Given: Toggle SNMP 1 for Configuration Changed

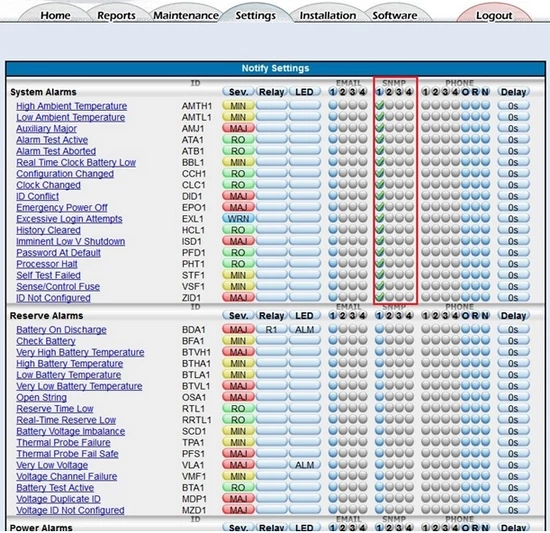Looking at the screenshot, I should (379, 173).
